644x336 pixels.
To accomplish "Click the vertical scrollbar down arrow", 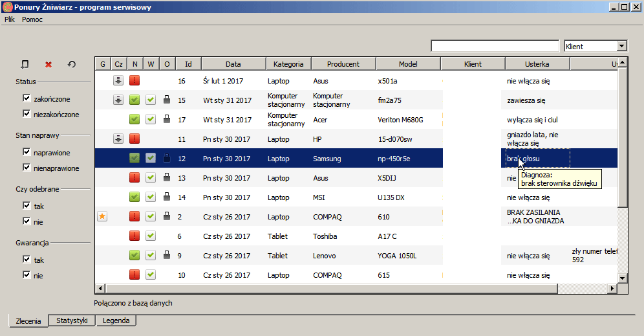I will pyautogui.click(x=623, y=278).
